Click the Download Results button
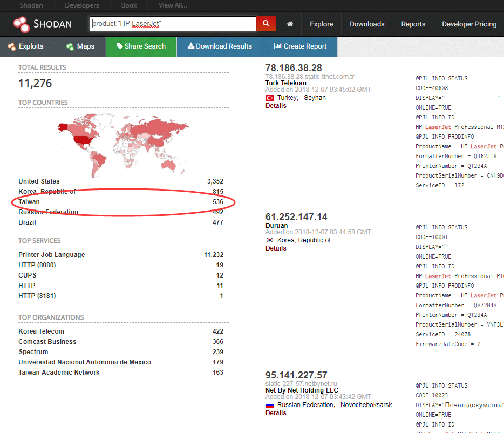 pyautogui.click(x=220, y=46)
